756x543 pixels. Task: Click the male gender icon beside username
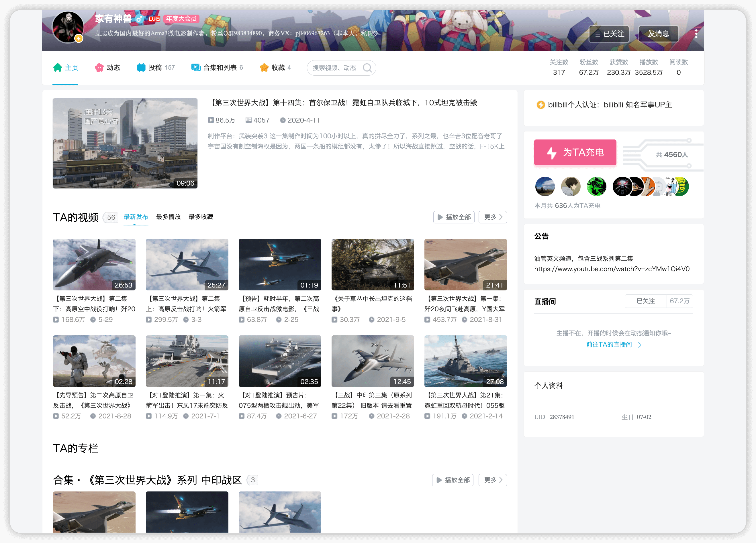click(140, 19)
